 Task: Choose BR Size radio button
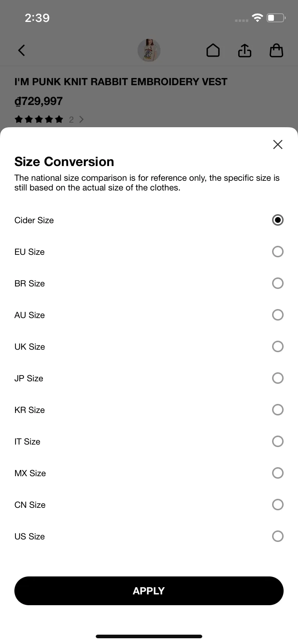[278, 283]
